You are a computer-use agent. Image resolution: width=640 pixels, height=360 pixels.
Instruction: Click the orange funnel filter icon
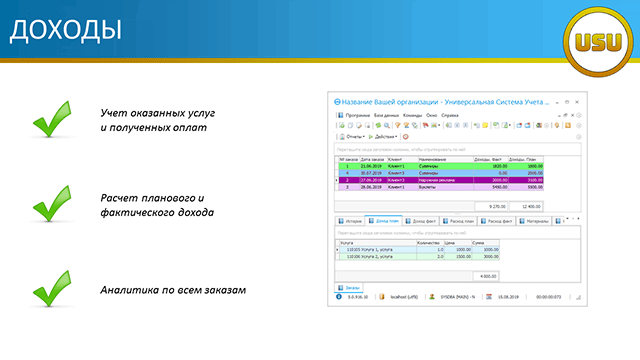[398, 125]
